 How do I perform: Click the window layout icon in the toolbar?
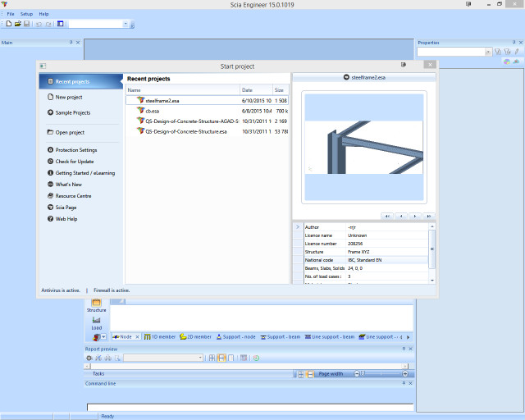(60, 24)
